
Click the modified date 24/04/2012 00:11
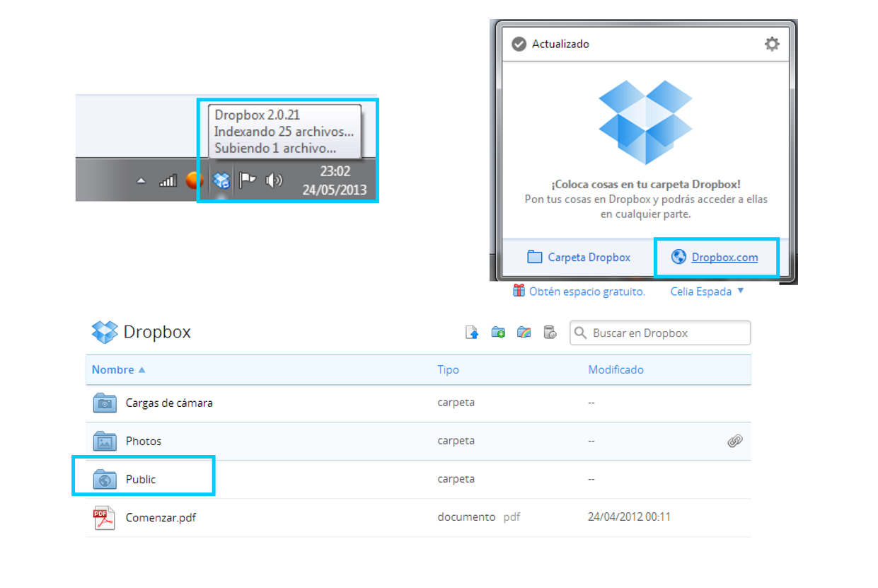[x=629, y=517]
